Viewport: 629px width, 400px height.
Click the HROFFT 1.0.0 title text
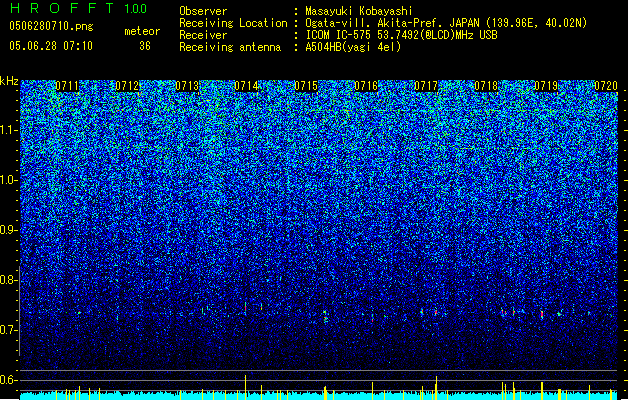[79, 8]
